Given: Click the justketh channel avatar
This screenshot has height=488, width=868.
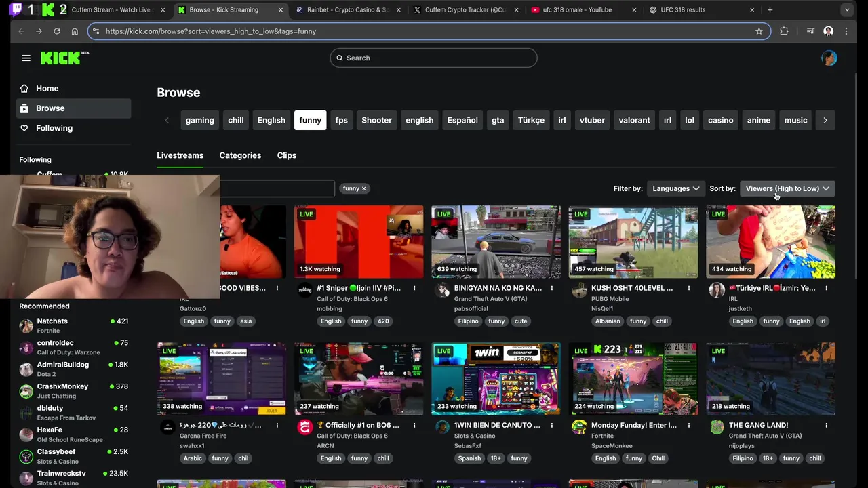Looking at the screenshot, I should 717,291.
